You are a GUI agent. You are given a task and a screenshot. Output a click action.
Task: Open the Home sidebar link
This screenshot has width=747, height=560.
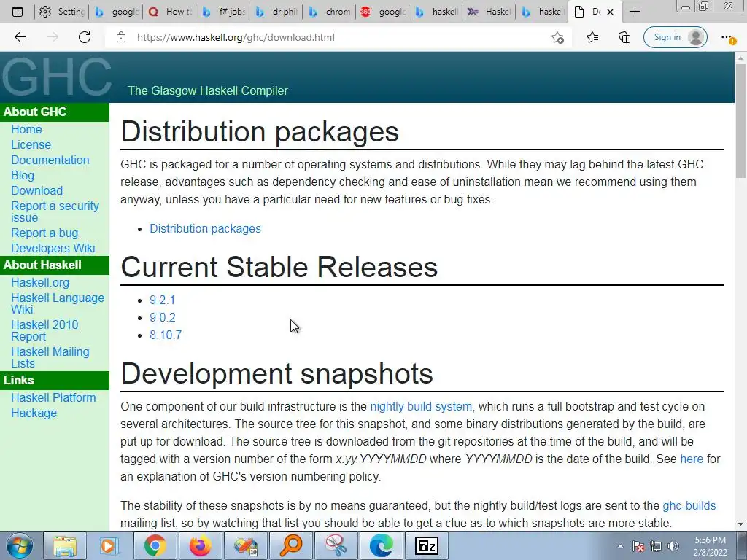(26, 130)
